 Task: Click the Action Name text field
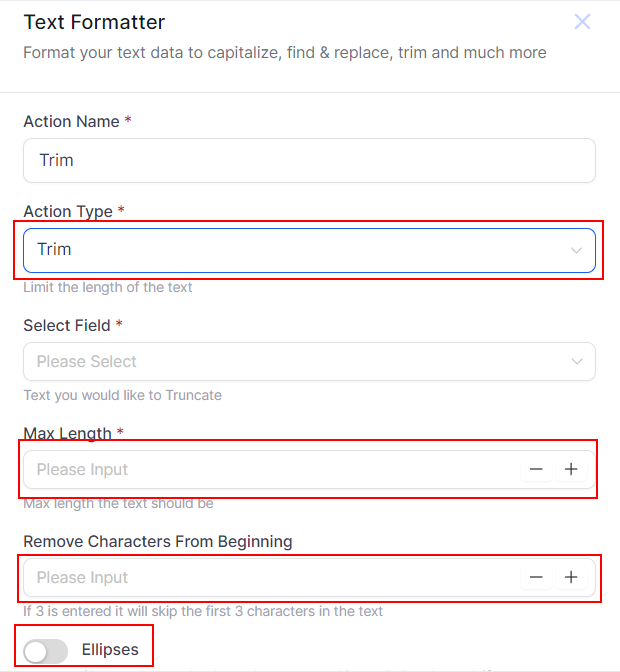pos(309,160)
